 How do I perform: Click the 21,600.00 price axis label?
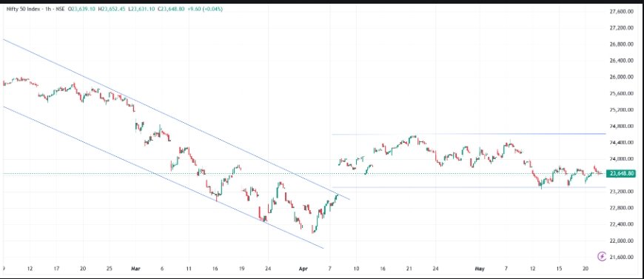pyautogui.click(x=620, y=258)
